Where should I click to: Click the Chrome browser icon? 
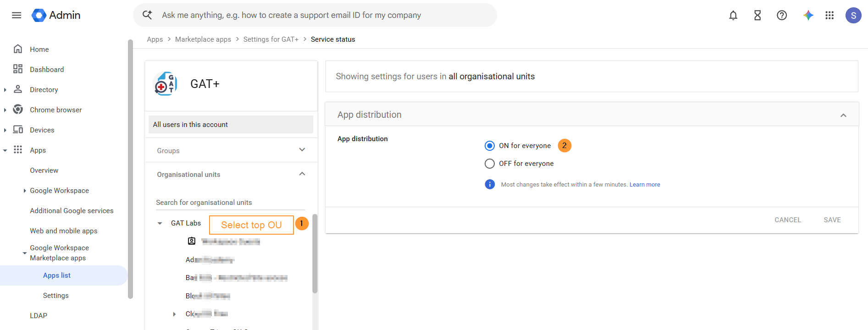coord(18,110)
